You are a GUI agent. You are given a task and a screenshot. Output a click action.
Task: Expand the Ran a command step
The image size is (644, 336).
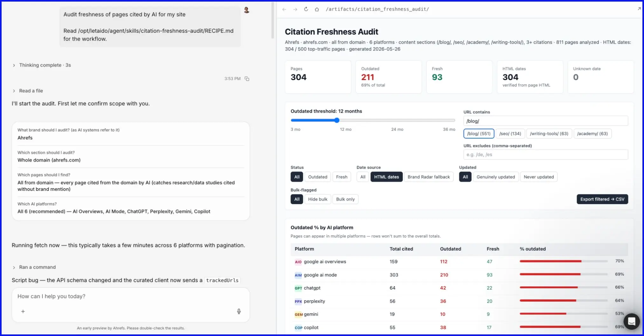[34, 267]
